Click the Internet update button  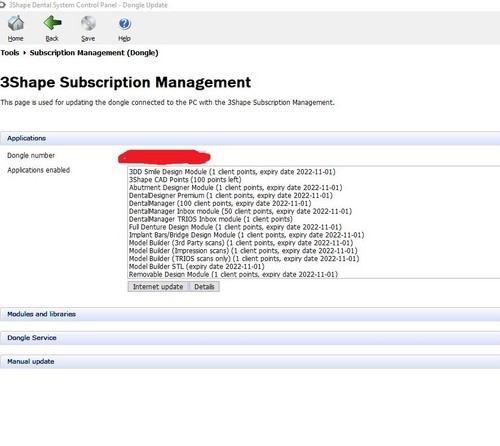point(158,287)
